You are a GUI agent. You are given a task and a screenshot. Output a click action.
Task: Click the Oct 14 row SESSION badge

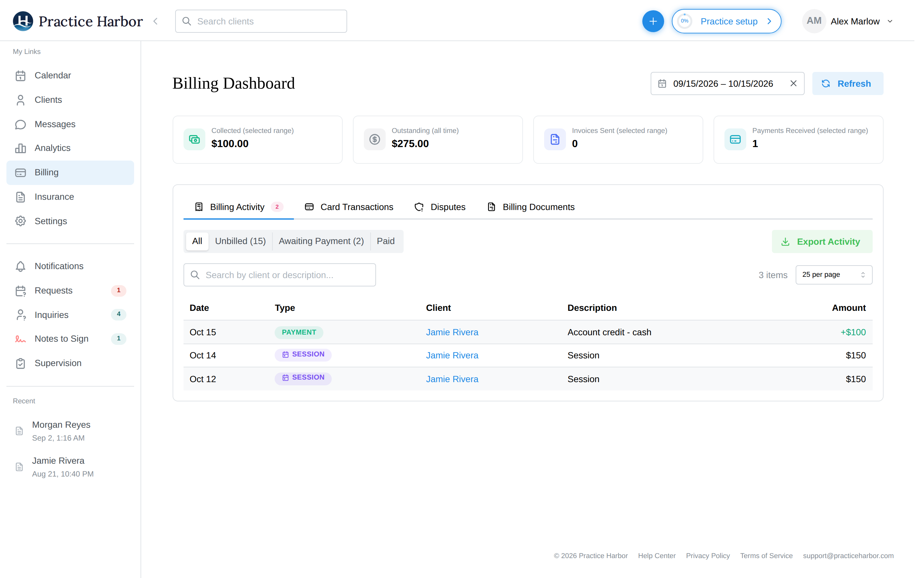tap(303, 355)
